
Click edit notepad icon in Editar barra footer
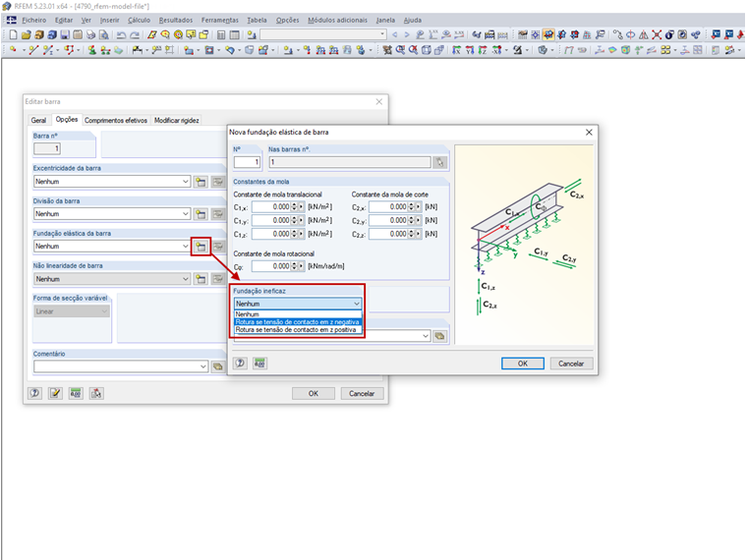pos(55,393)
